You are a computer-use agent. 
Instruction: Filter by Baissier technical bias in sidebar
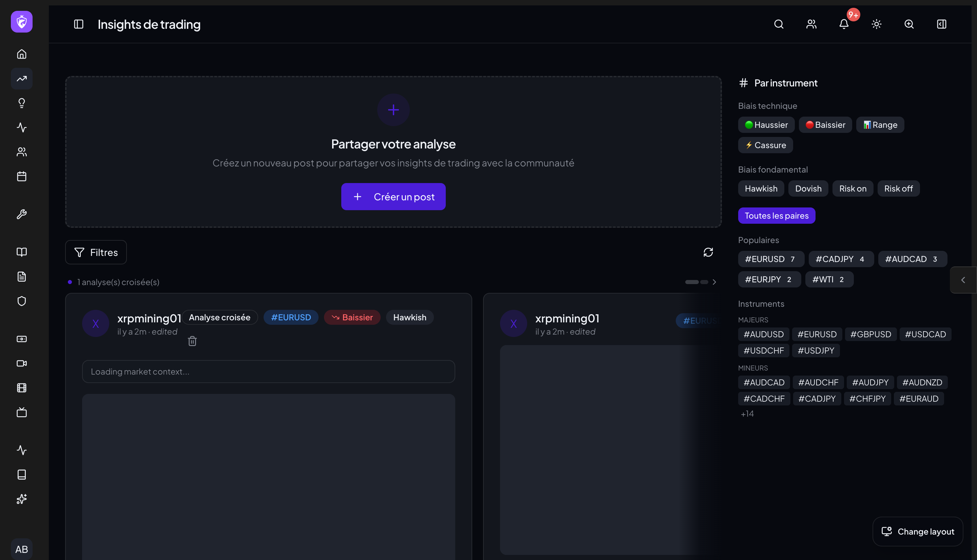(825, 125)
